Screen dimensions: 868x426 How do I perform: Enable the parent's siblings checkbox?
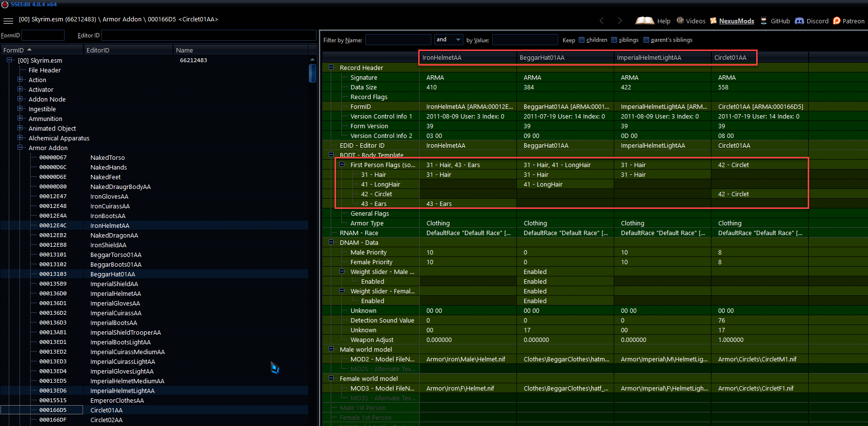tap(646, 40)
